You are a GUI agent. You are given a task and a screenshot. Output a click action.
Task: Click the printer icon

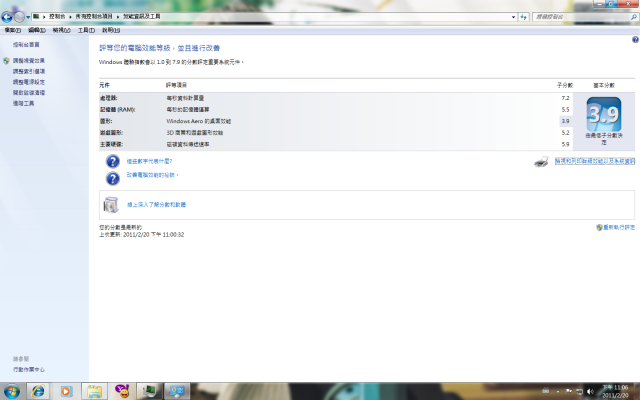(541, 162)
